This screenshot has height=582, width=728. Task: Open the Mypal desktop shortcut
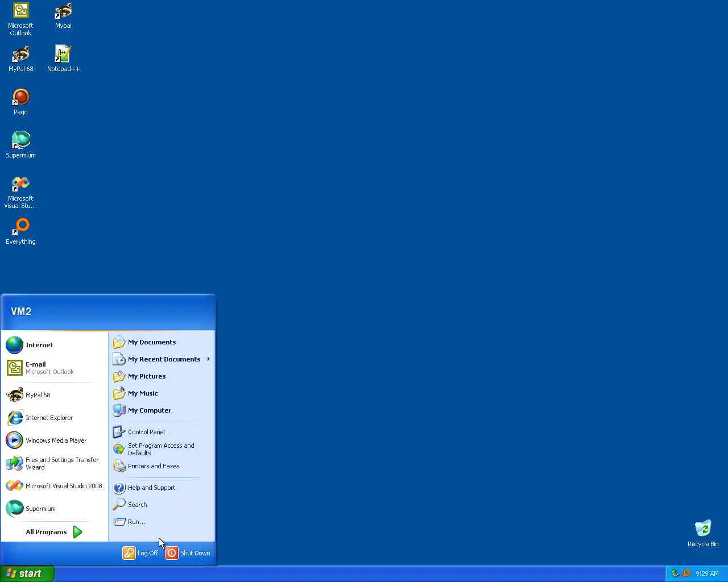(x=63, y=16)
